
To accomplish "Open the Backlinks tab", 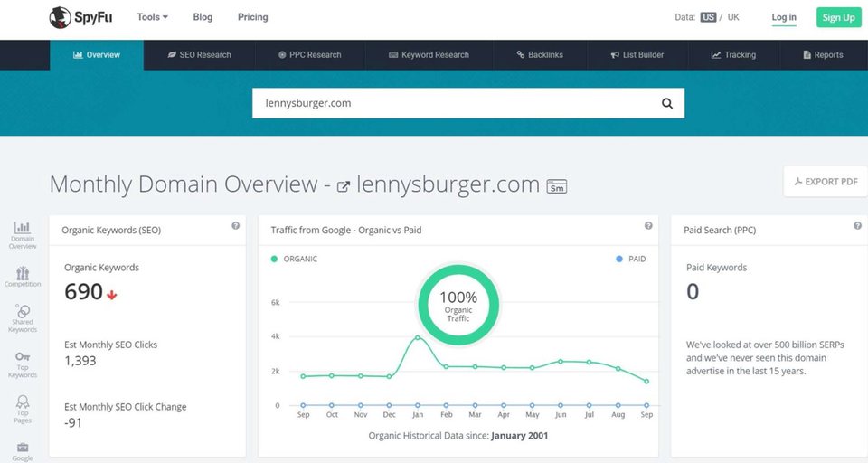I will (540, 55).
